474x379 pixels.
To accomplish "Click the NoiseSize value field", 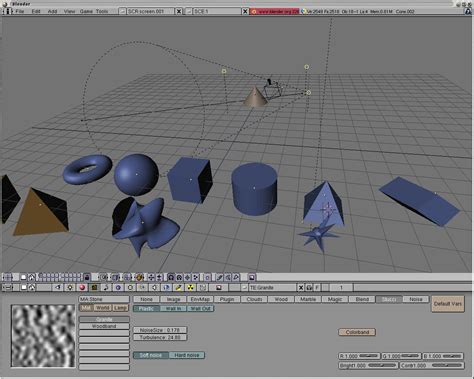I will point(160,330).
